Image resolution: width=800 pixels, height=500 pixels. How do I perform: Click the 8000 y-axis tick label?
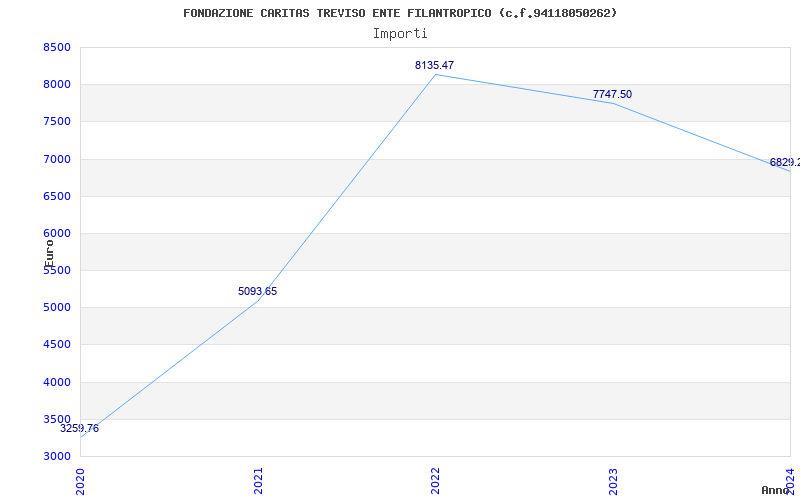coord(57,85)
